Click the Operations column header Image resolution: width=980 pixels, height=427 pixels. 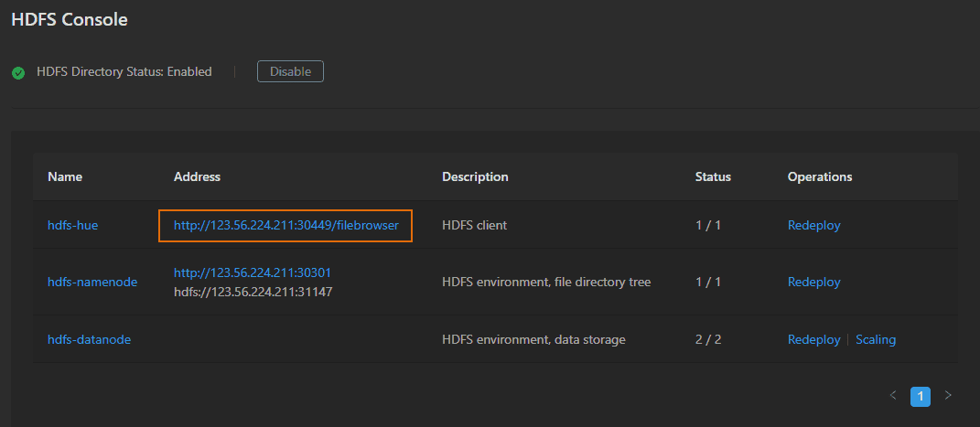coord(820,176)
